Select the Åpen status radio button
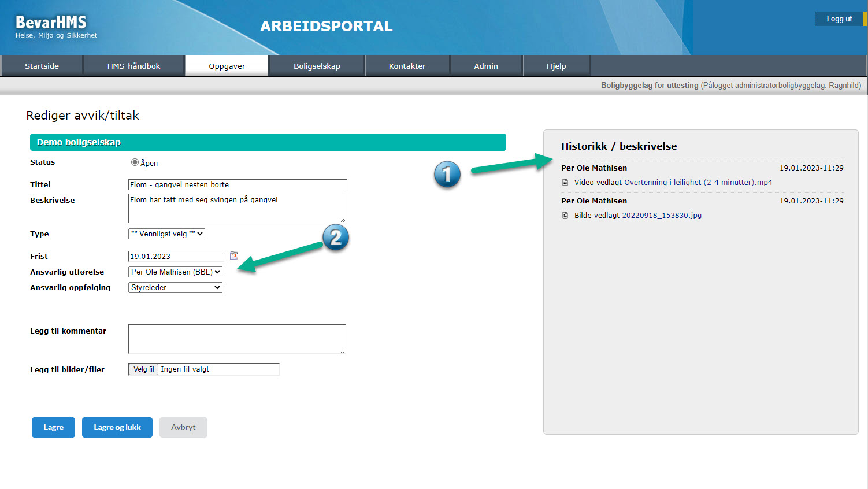This screenshot has height=489, width=868. point(135,162)
